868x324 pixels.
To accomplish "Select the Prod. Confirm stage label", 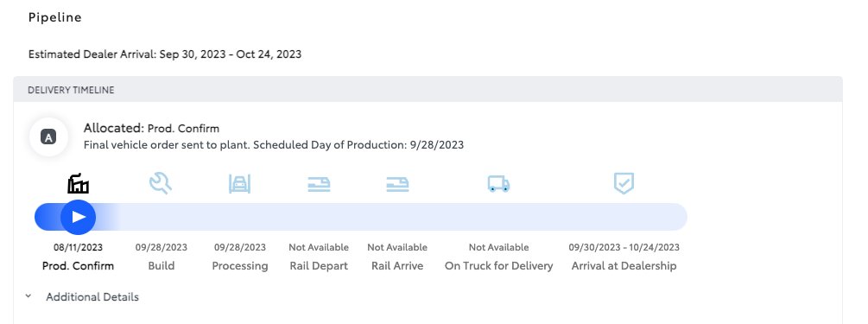I will [x=78, y=266].
